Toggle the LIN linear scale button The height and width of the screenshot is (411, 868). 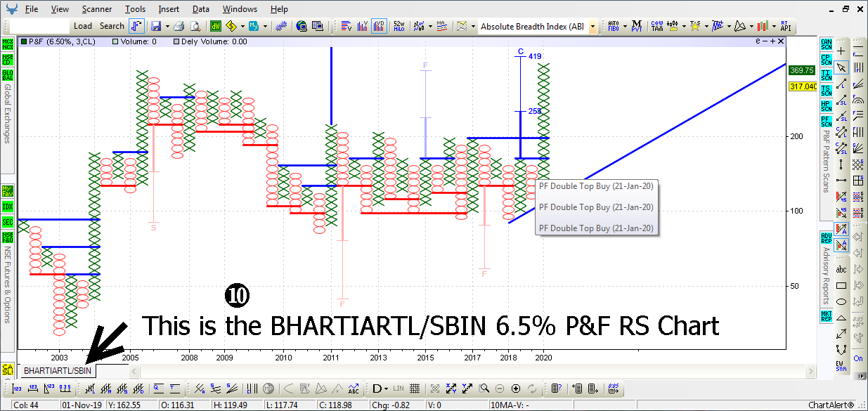(399, 388)
